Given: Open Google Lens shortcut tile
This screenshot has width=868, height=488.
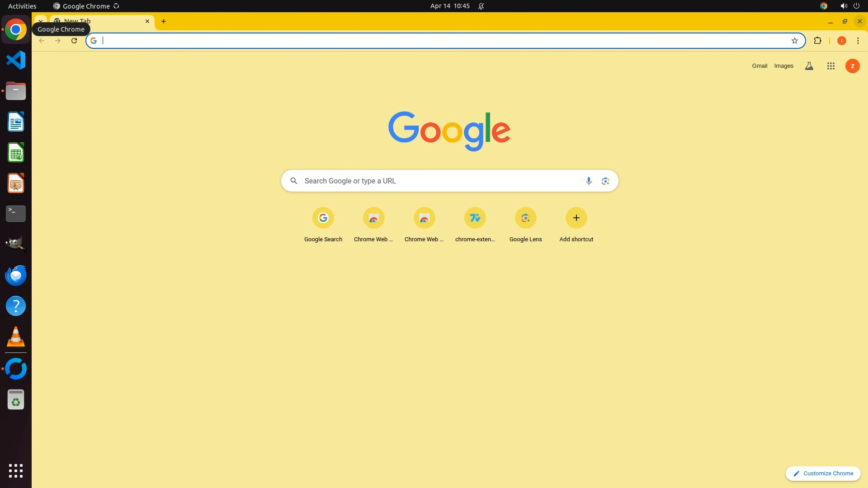Looking at the screenshot, I should 525,218.
